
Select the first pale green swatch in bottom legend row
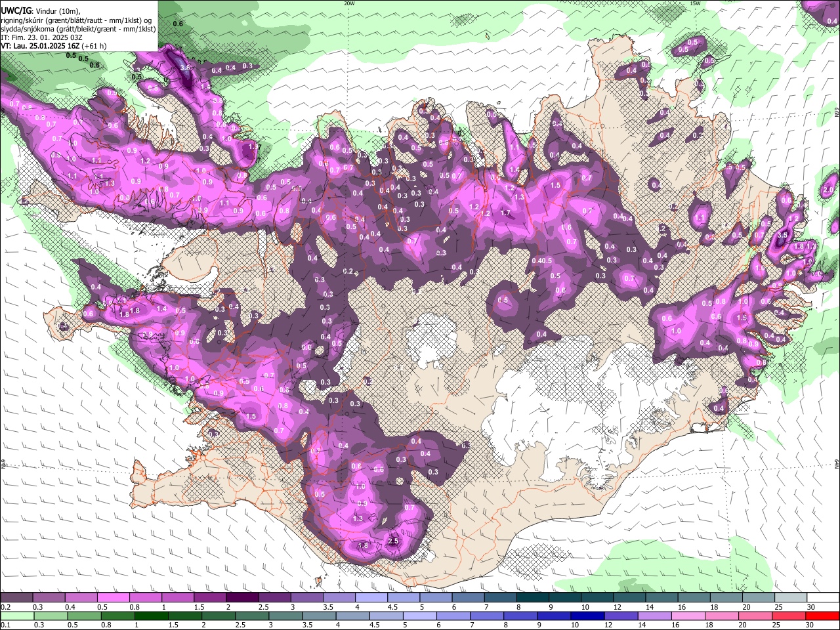point(17,616)
